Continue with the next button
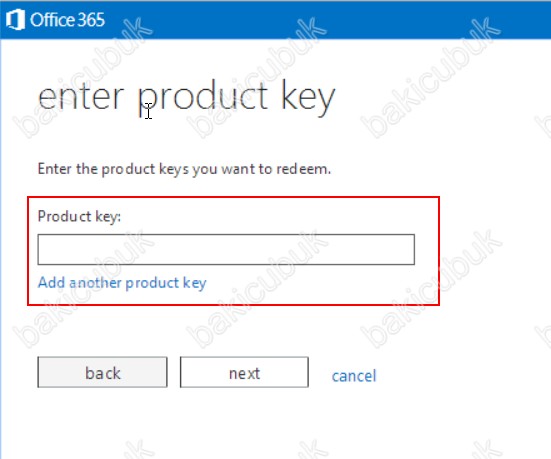Viewport: 551px width, 459px height. [x=244, y=372]
